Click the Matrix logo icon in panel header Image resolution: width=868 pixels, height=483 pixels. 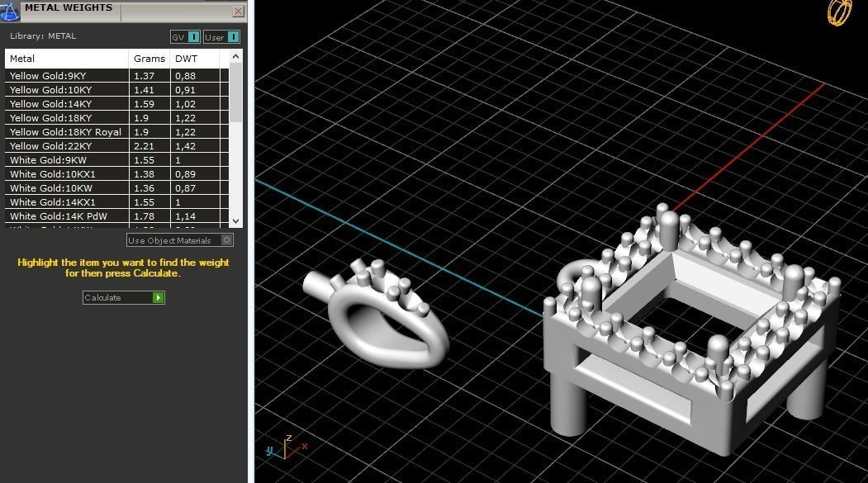tap(9, 11)
